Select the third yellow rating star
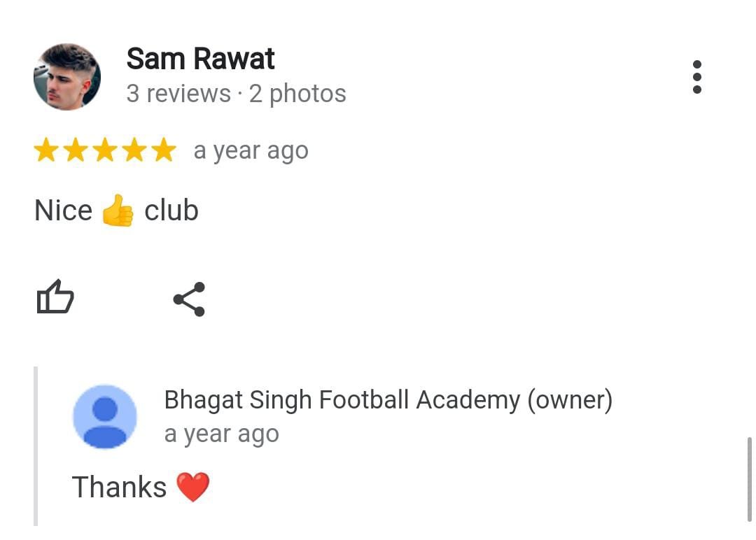The width and height of the screenshot is (756, 540). pyautogui.click(x=105, y=150)
